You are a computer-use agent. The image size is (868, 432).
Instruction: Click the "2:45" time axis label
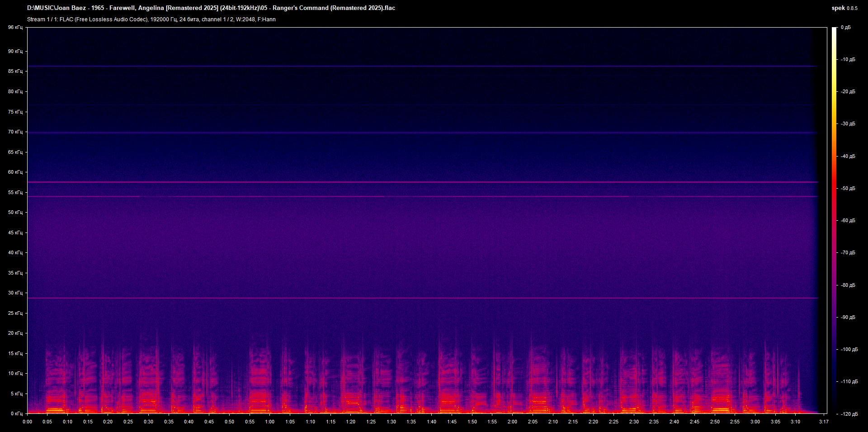[x=694, y=422]
